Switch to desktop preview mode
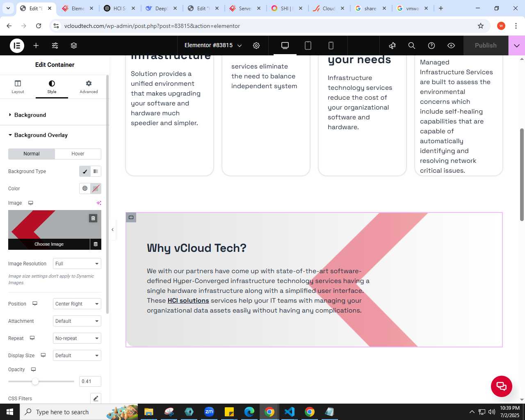 [285, 46]
